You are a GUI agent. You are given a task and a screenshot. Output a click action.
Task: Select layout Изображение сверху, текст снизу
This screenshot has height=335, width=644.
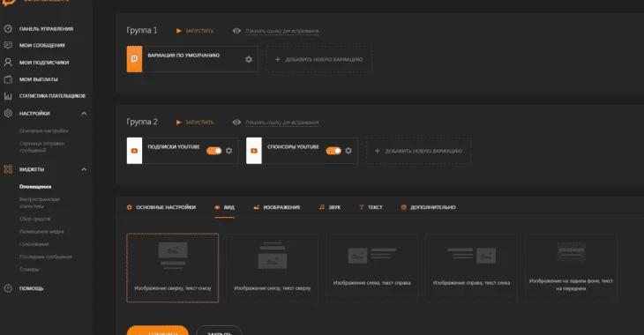click(x=173, y=268)
